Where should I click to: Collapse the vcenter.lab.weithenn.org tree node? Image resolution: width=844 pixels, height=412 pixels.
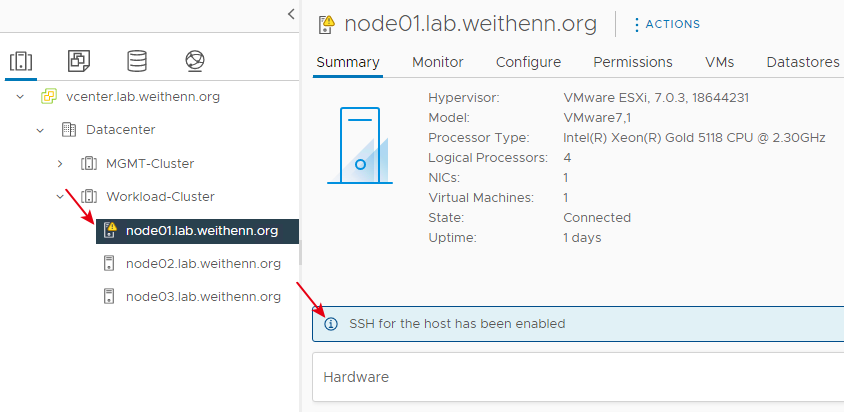[x=20, y=97]
